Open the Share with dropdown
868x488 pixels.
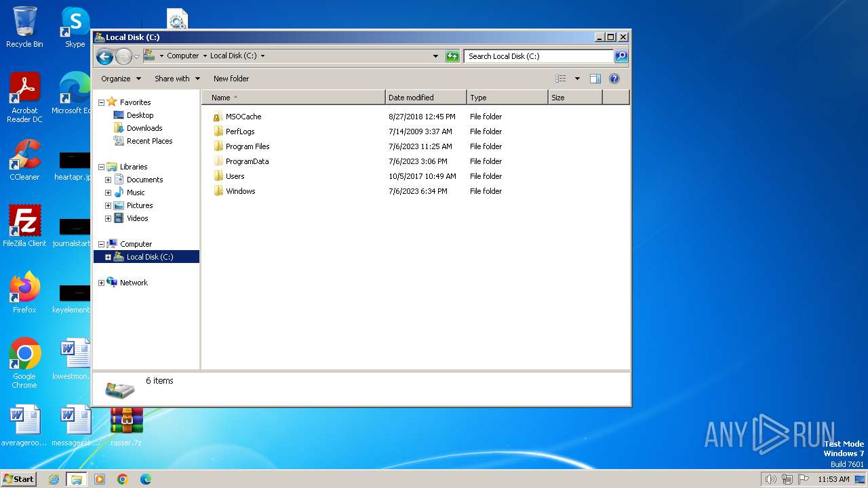(x=177, y=79)
